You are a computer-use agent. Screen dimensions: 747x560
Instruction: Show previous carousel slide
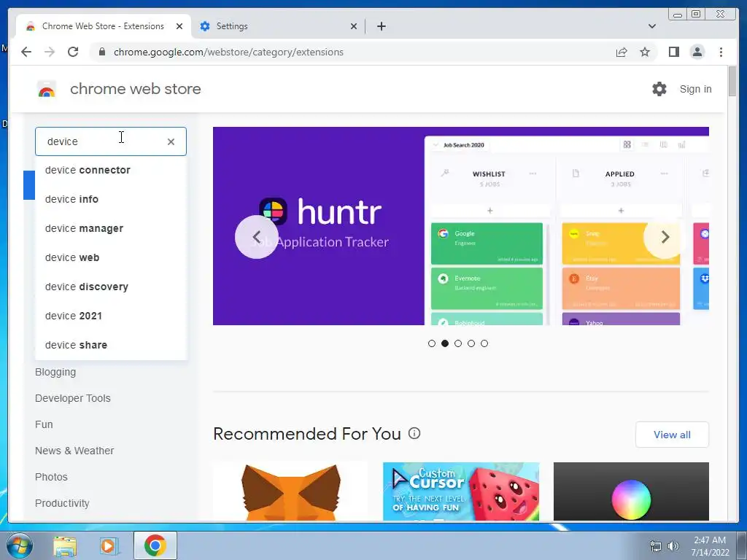[256, 237]
